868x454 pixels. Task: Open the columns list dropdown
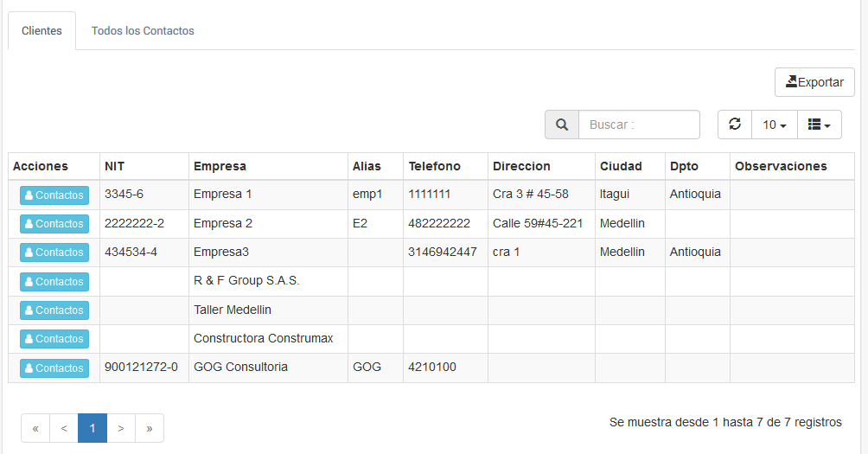click(818, 125)
